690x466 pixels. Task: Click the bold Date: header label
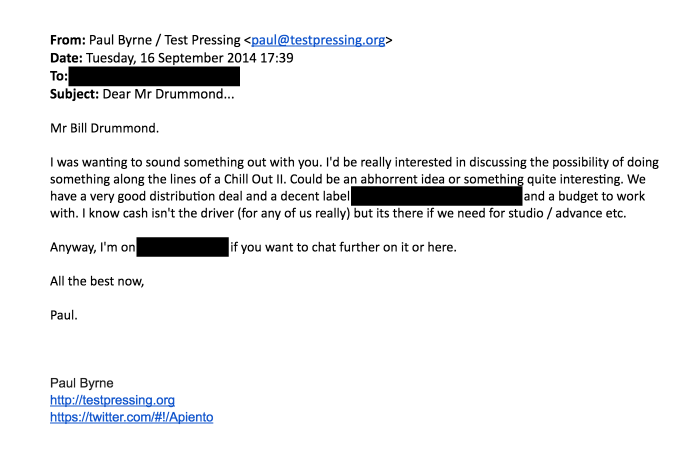click(x=66, y=58)
